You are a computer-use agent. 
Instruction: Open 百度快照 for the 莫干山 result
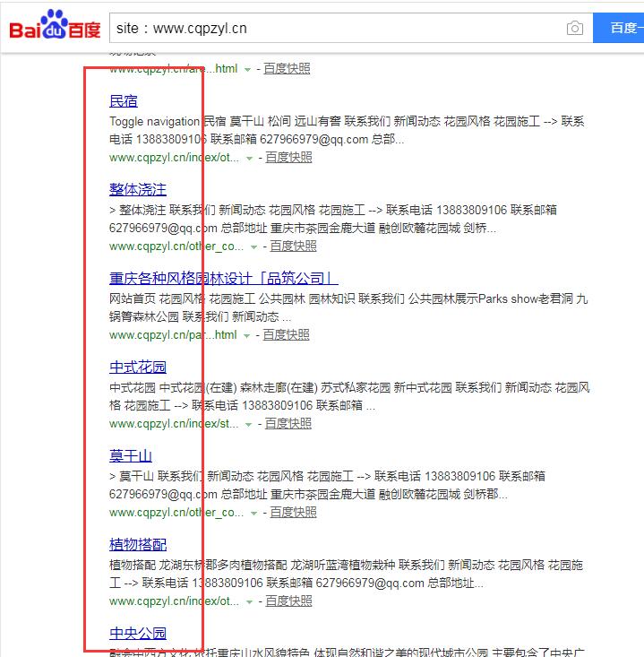[293, 512]
